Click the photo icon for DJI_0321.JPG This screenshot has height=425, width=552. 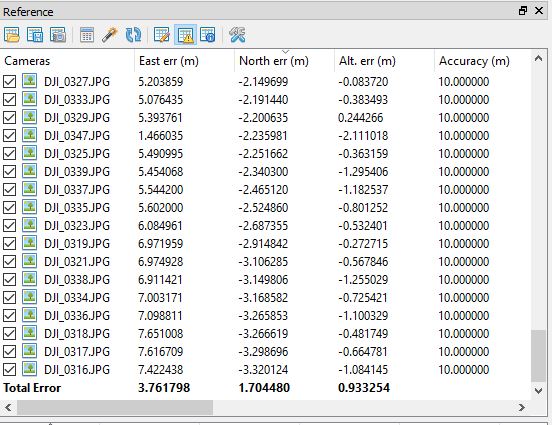coord(30,261)
